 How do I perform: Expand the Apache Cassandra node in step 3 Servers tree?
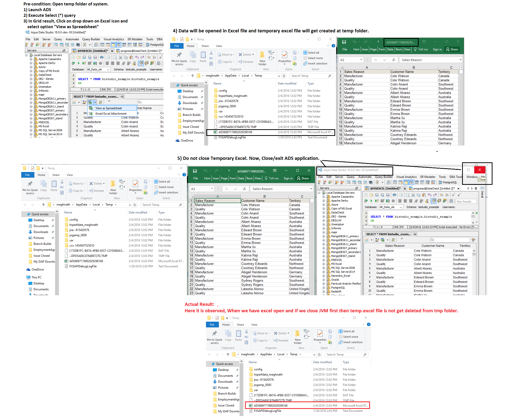click(31, 59)
